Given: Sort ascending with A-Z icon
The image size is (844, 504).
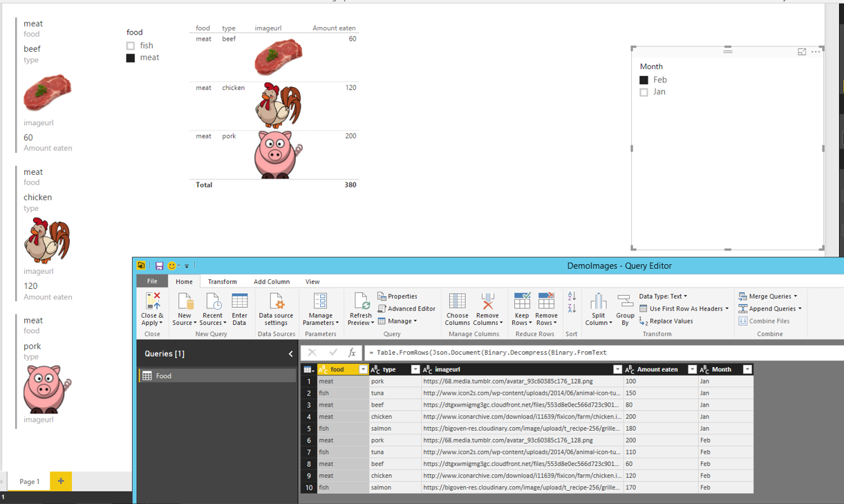Looking at the screenshot, I should pyautogui.click(x=572, y=297).
